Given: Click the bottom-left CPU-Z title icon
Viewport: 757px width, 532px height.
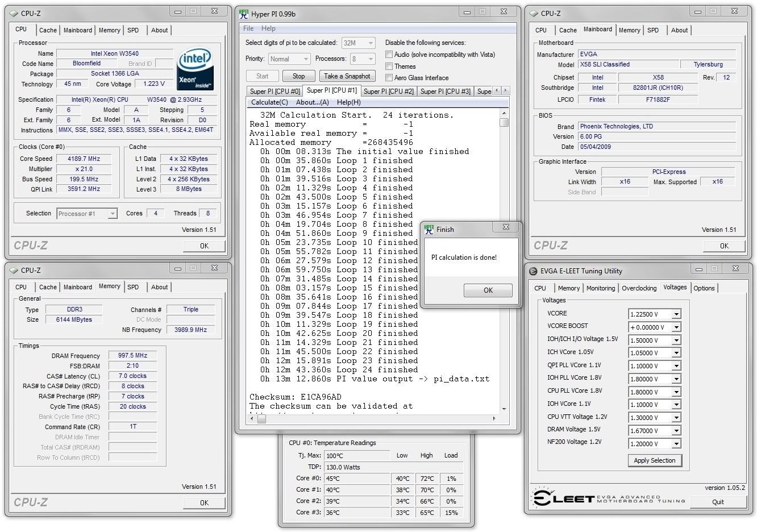Looking at the screenshot, I should coord(14,270).
